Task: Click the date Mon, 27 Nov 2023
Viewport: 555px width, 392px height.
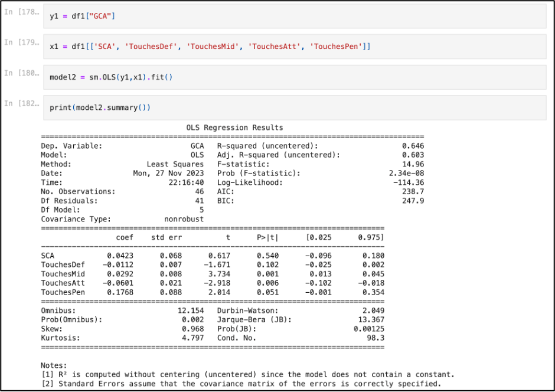Action: point(168,174)
